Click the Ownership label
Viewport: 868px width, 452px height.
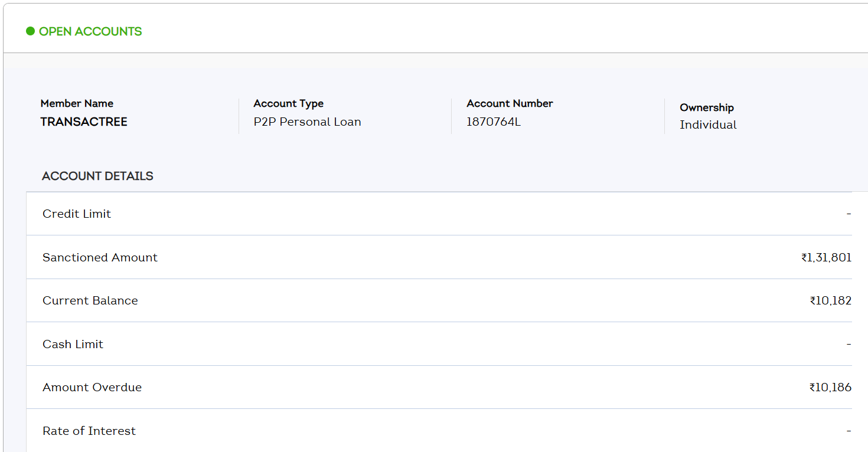pos(706,107)
